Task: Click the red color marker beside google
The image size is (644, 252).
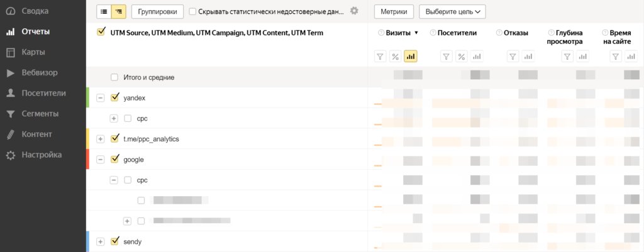Action: (88, 159)
